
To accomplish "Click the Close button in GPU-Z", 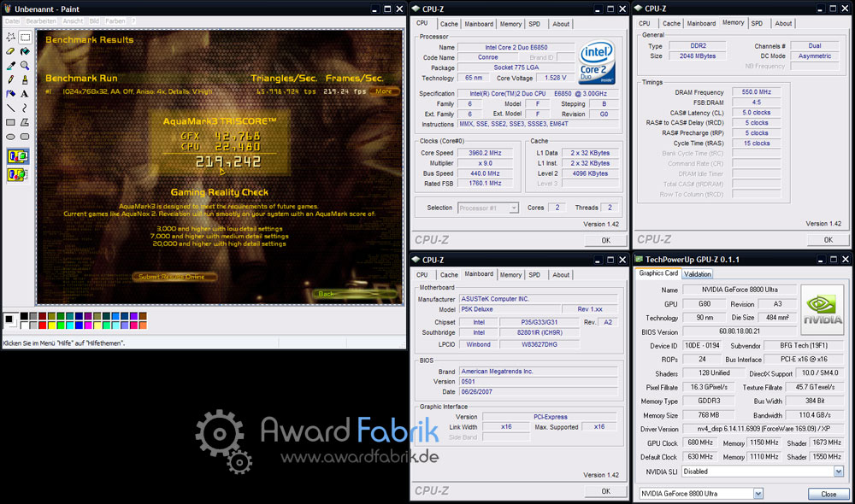I will (x=828, y=495).
